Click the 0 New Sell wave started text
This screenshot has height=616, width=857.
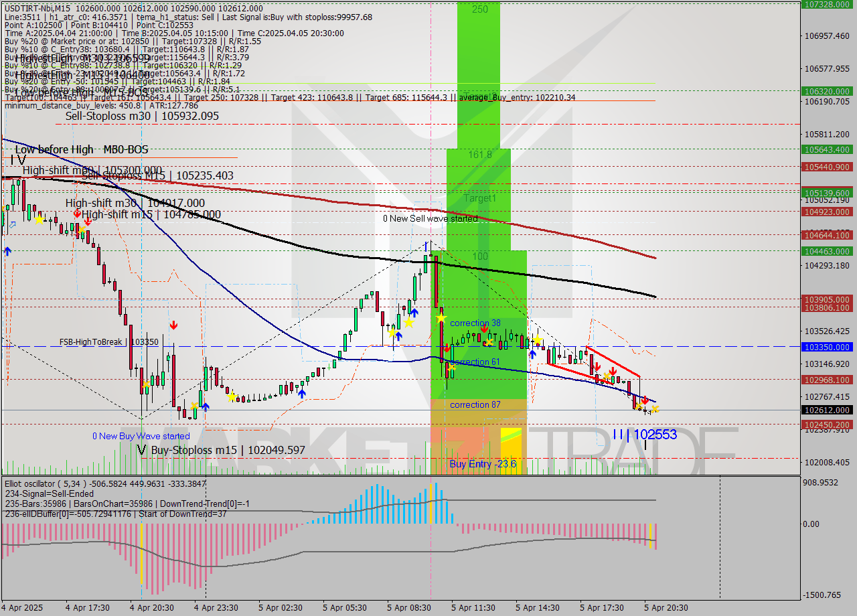point(430,218)
